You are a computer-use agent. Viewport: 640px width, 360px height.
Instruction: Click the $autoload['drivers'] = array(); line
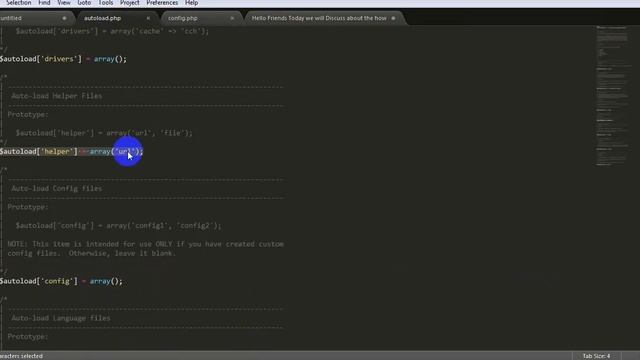tap(63, 59)
